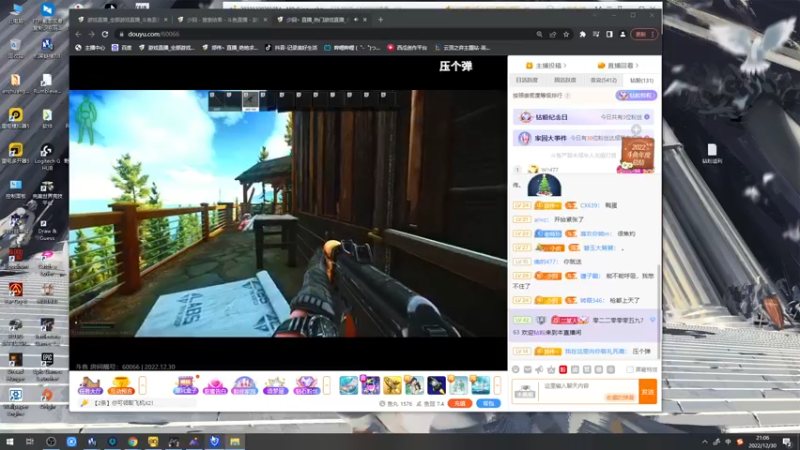Screen dimensions: 800x450
Task: Click the fan badge selector beside chat input
Action: pyautogui.click(x=525, y=391)
